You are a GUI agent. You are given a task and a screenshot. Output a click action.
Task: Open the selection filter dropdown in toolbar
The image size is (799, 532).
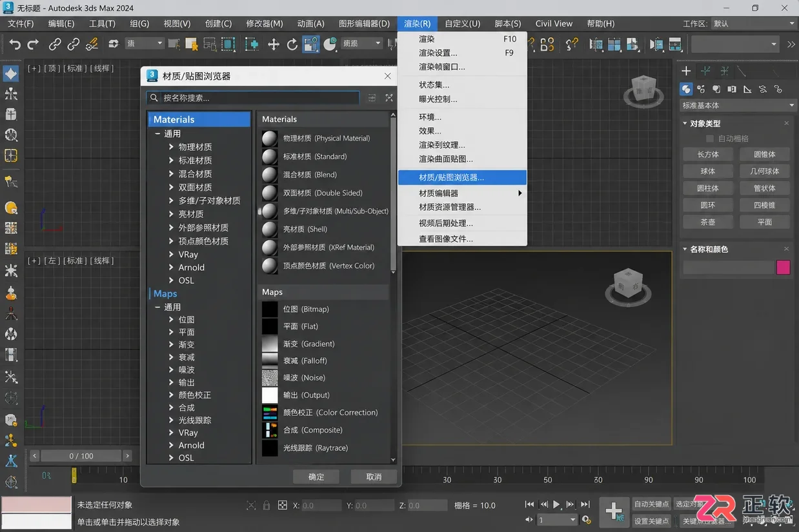[145, 44]
